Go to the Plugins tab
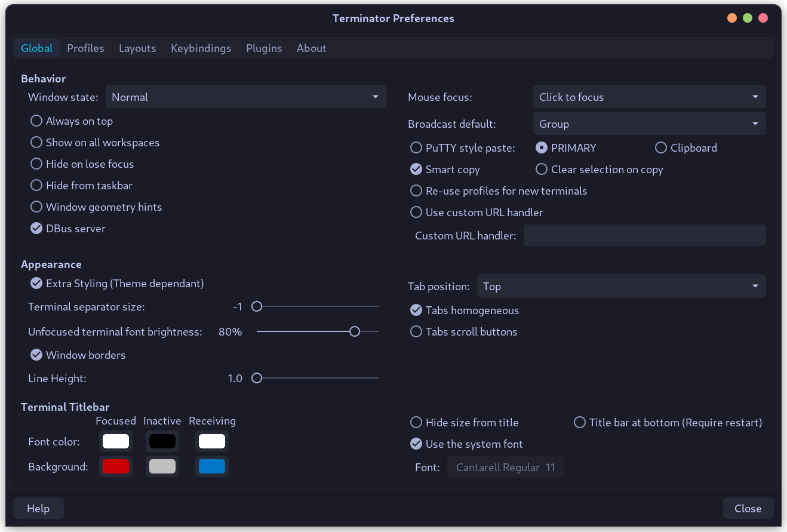The width and height of the screenshot is (787, 532). pyautogui.click(x=264, y=48)
